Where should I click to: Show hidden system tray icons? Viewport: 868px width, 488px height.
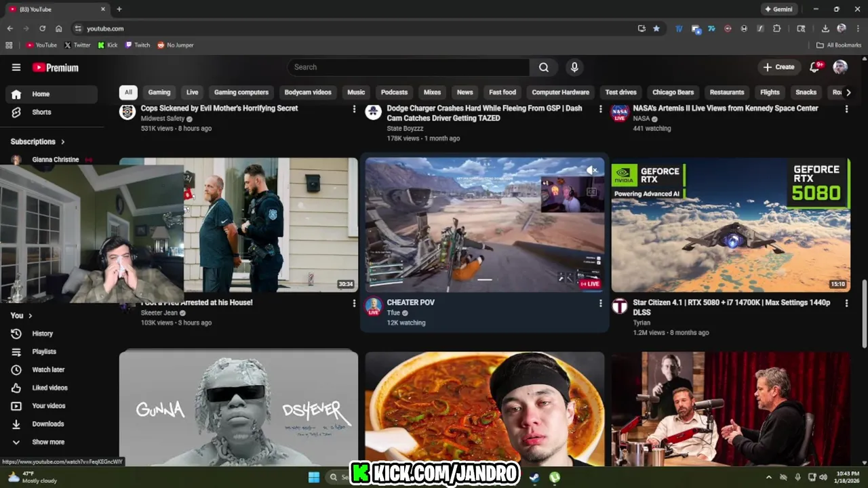coord(768,477)
